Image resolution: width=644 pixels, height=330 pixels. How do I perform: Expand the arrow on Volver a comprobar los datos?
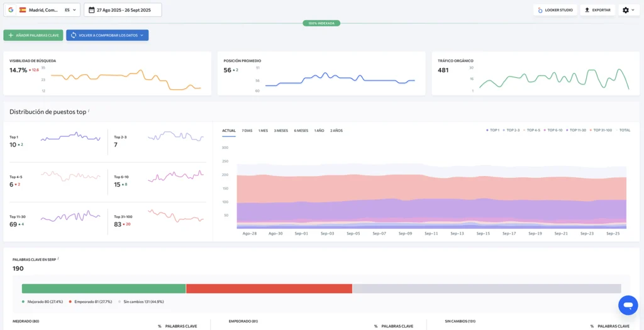[142, 35]
